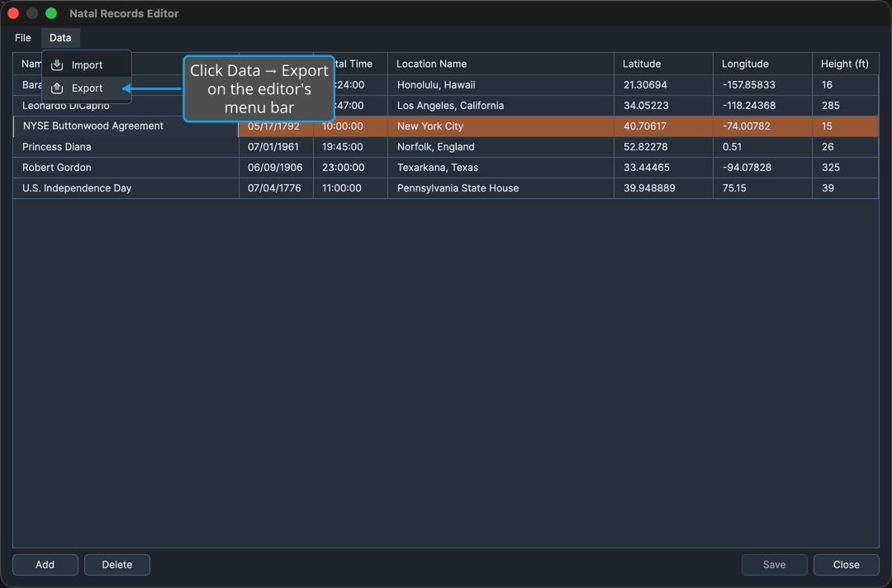Screen dimensions: 892x588
Task: Open the File menu
Action: pos(23,37)
